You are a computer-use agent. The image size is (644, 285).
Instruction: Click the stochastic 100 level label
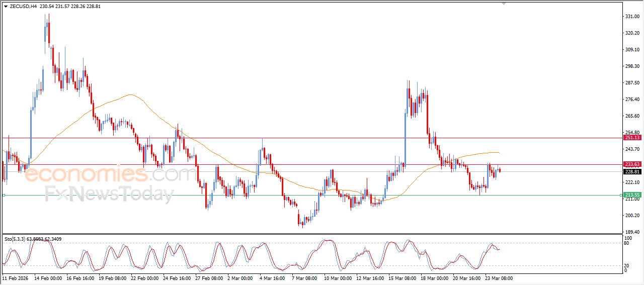coord(628,238)
